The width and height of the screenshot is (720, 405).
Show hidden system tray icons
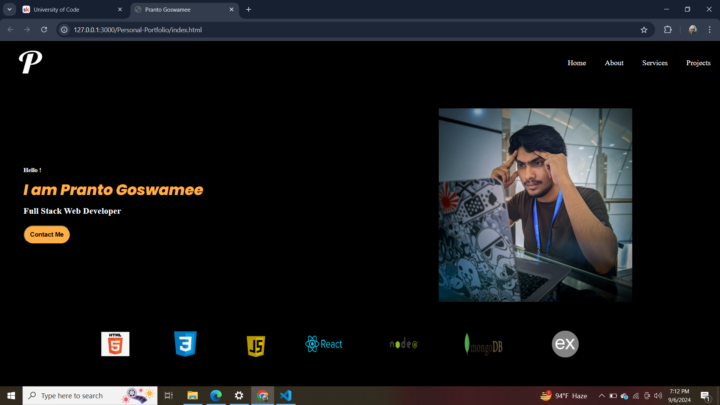point(600,396)
